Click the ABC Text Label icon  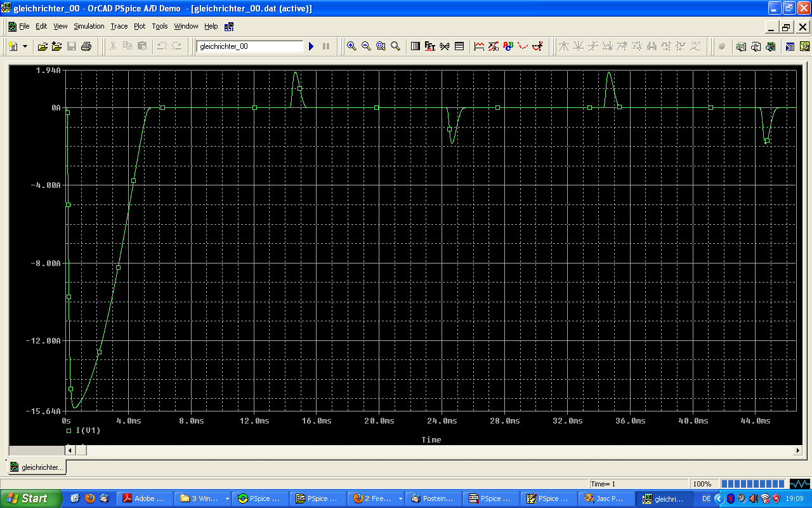point(508,46)
